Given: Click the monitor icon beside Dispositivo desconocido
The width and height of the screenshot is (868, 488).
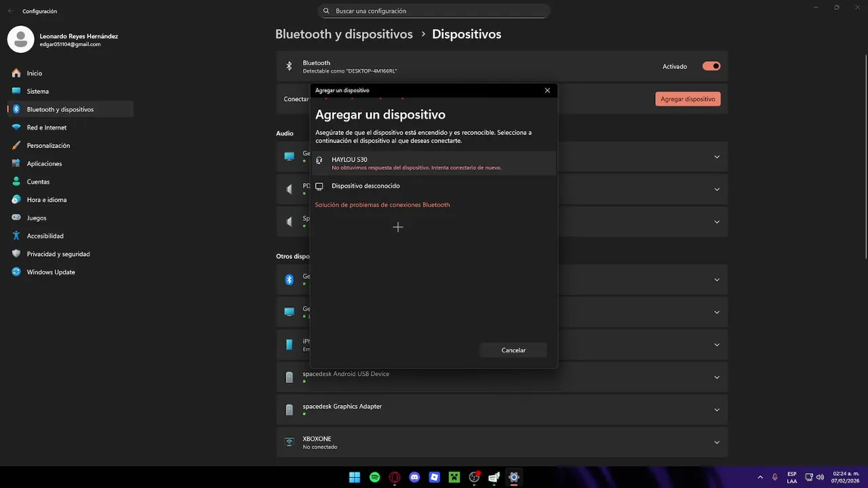Looking at the screenshot, I should point(319,186).
